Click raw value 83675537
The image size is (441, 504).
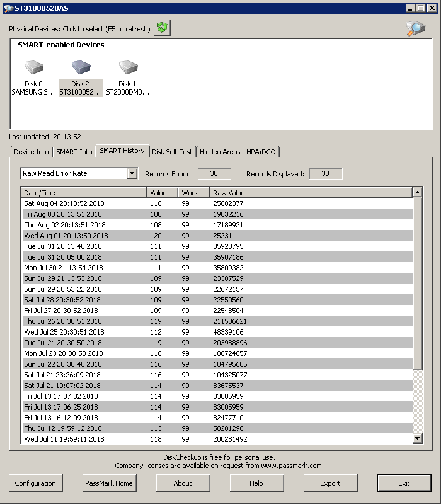click(x=228, y=386)
